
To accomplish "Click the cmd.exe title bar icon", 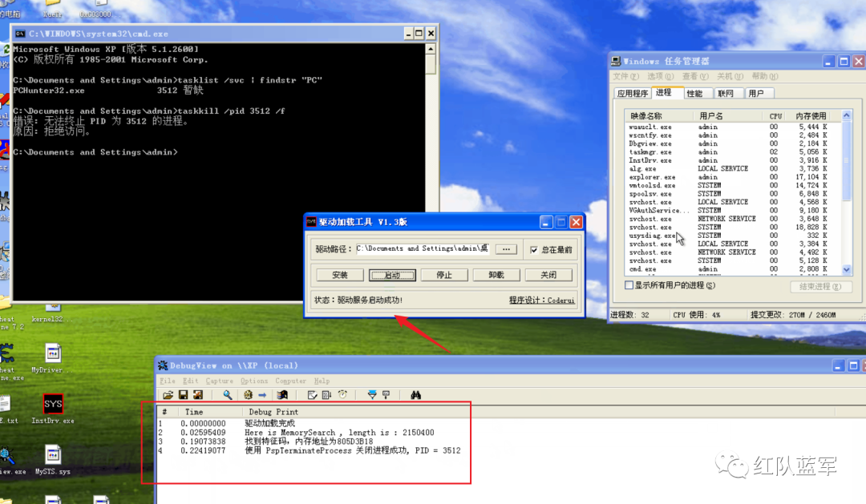I will [20, 34].
